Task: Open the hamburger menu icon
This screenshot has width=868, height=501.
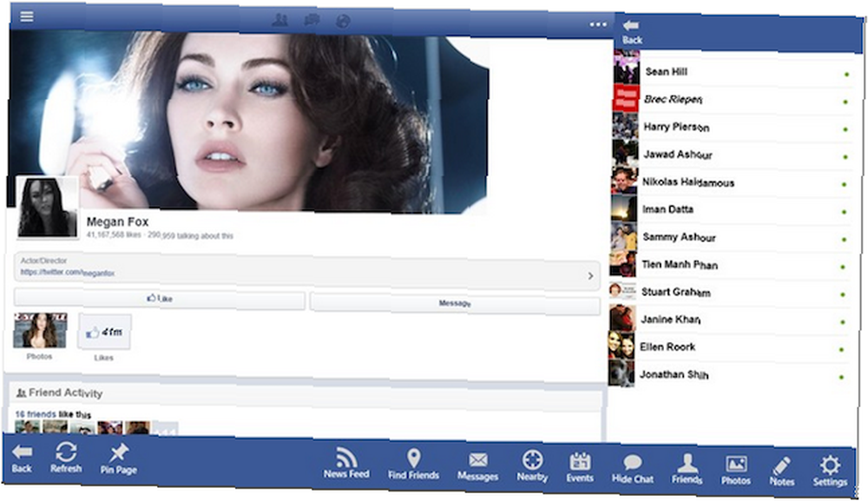Action: coord(27,16)
